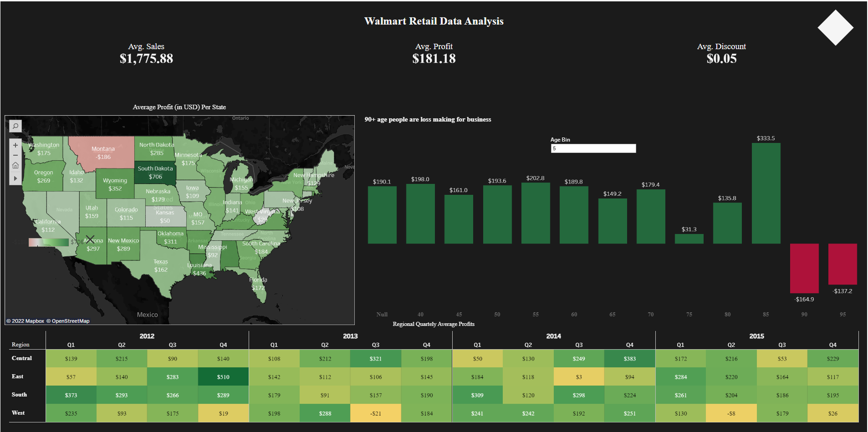Click the Null age bin bar
Viewport: 868px width, 432px height.
click(382, 214)
